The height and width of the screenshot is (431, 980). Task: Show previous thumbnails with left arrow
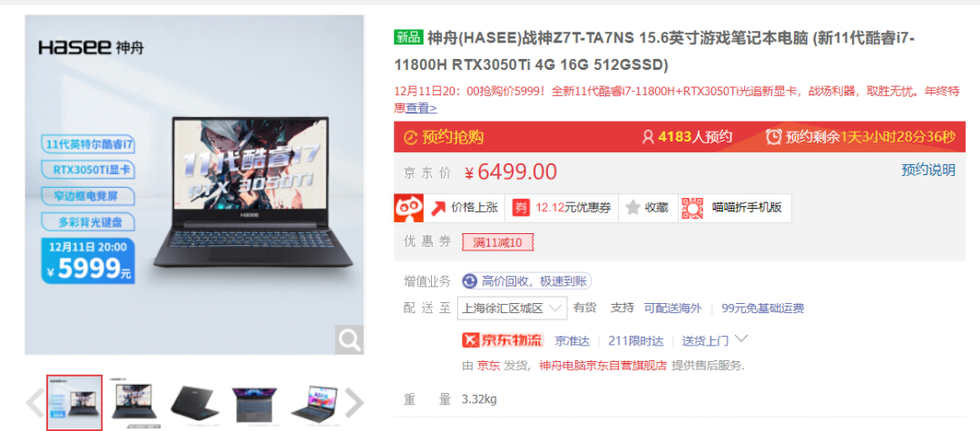(x=34, y=403)
